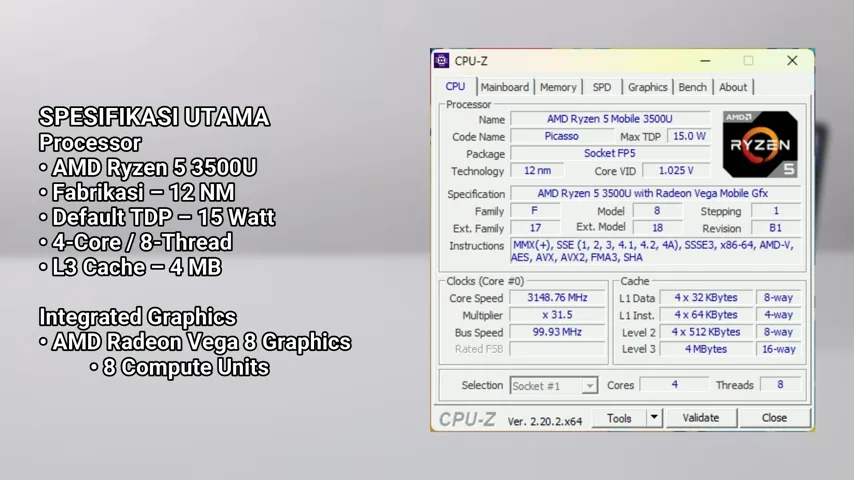Click the Default TDP – 15 Watt bullet

(157, 217)
